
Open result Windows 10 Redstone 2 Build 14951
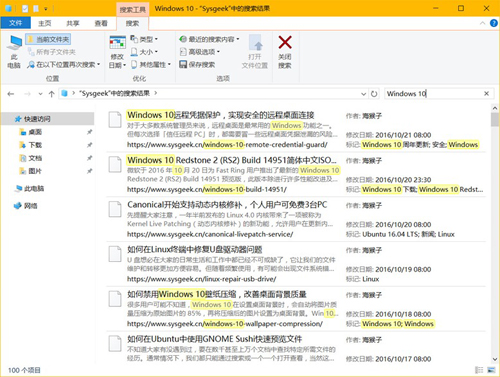tap(231, 160)
